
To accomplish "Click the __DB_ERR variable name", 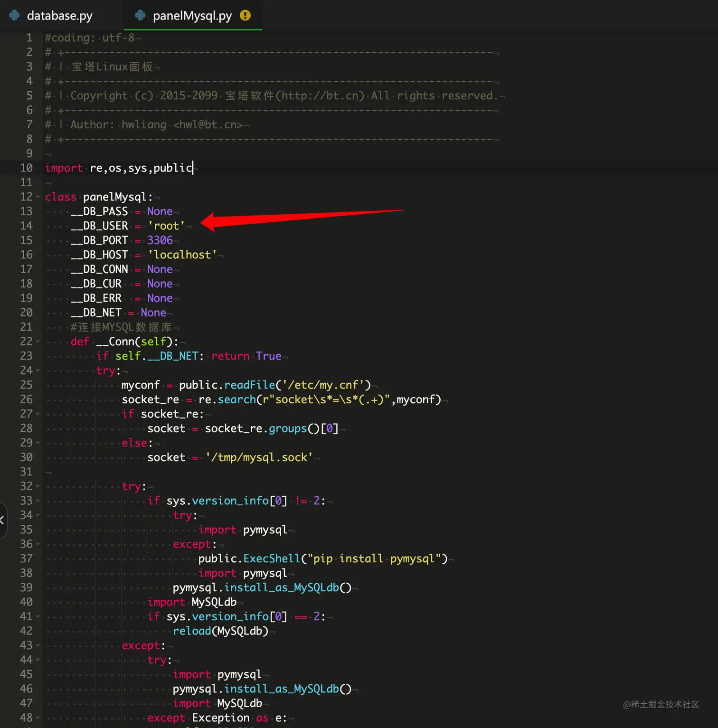I will [96, 298].
